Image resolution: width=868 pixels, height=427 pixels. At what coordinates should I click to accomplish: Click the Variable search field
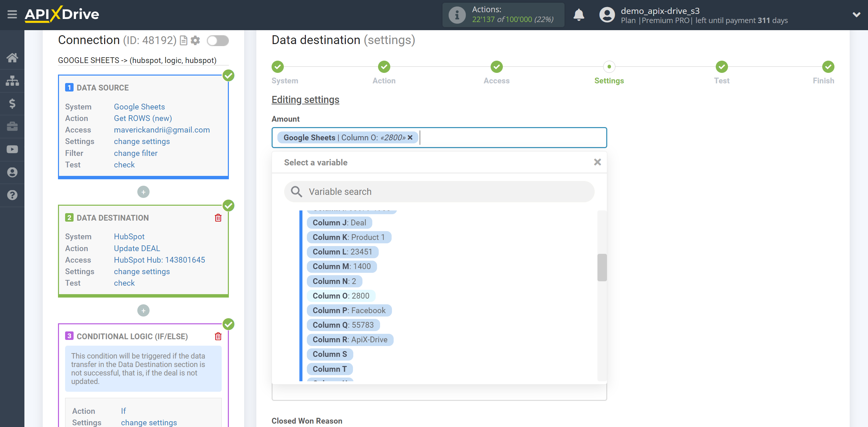pos(439,192)
